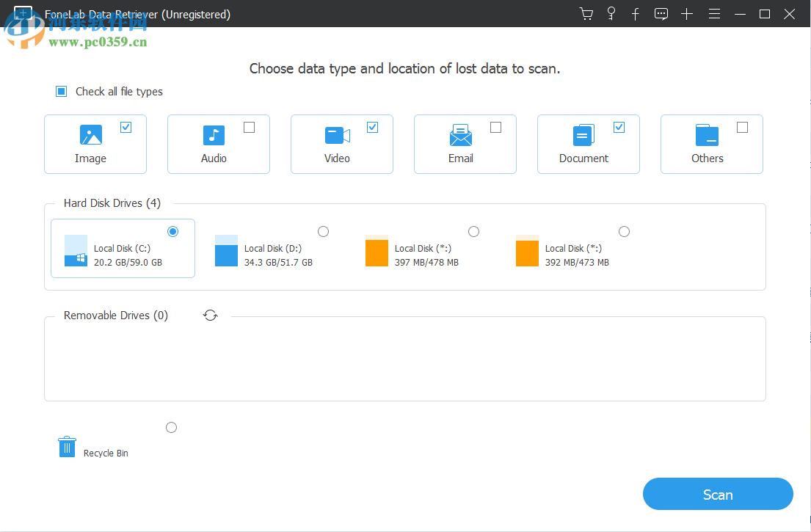Refresh the Removable Drives list
The width and height of the screenshot is (811, 532).
pyautogui.click(x=210, y=315)
